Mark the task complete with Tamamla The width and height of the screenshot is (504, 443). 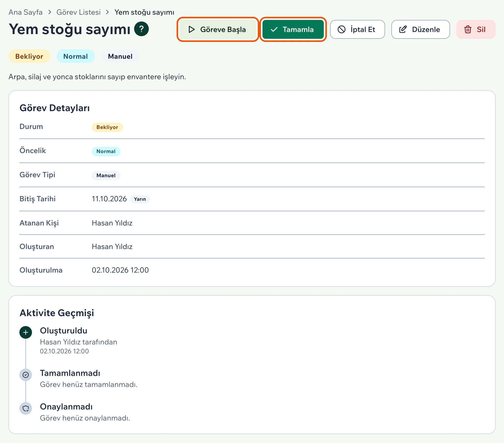coord(293,29)
